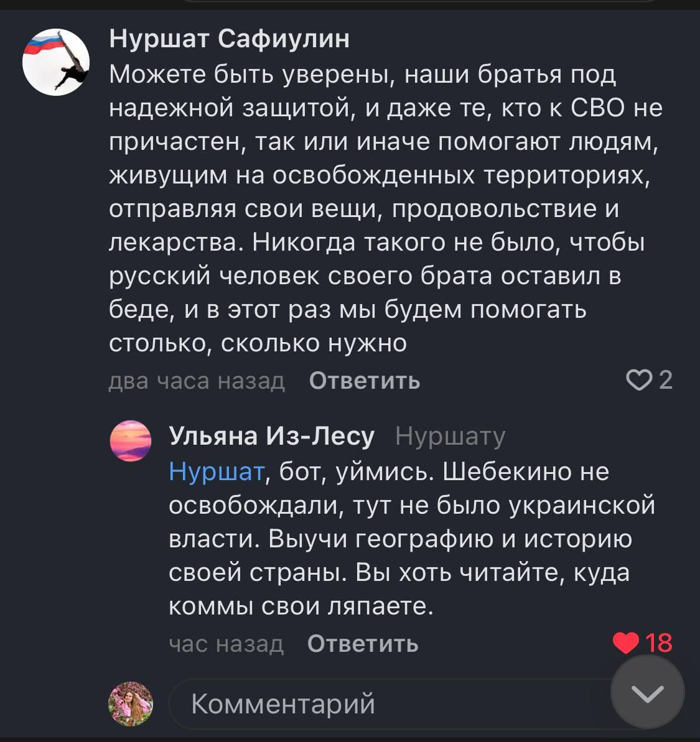Screen dimensions: 700x742
Task: Tap your own avatar beside the comment field
Action: 131,704
